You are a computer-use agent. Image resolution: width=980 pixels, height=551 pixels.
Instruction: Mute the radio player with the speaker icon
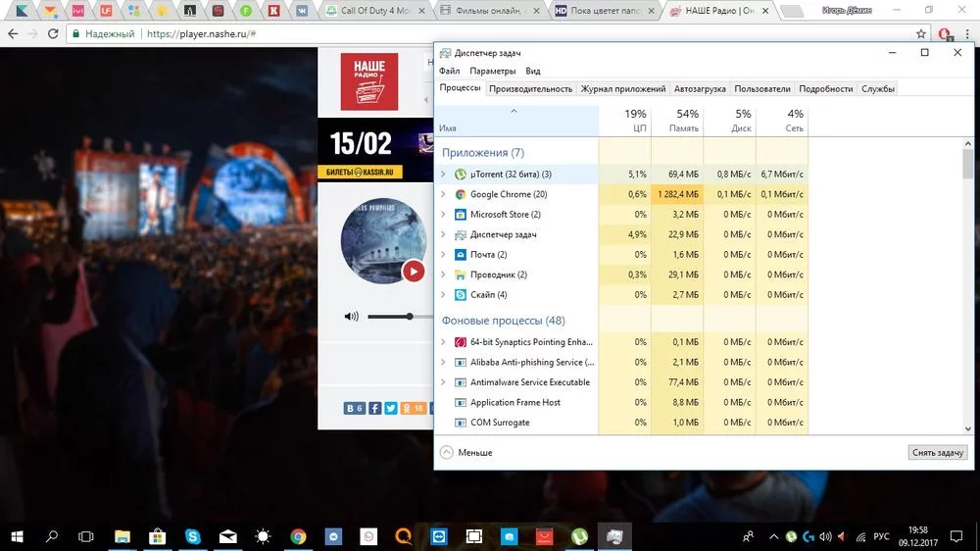[351, 317]
